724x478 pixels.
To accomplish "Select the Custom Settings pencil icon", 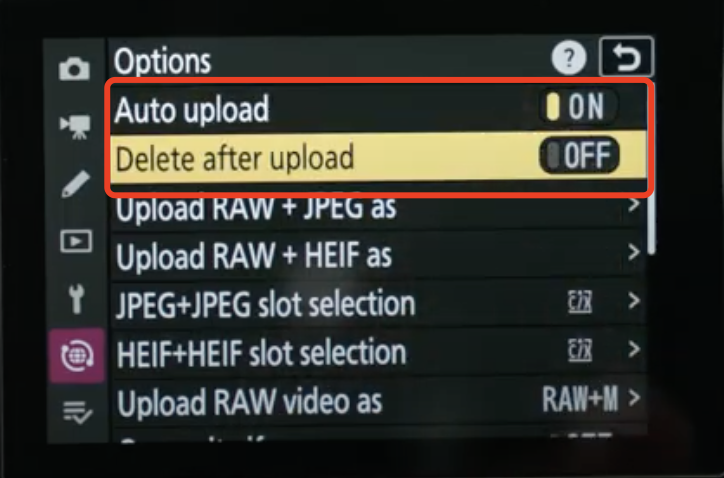I will tap(75, 184).
